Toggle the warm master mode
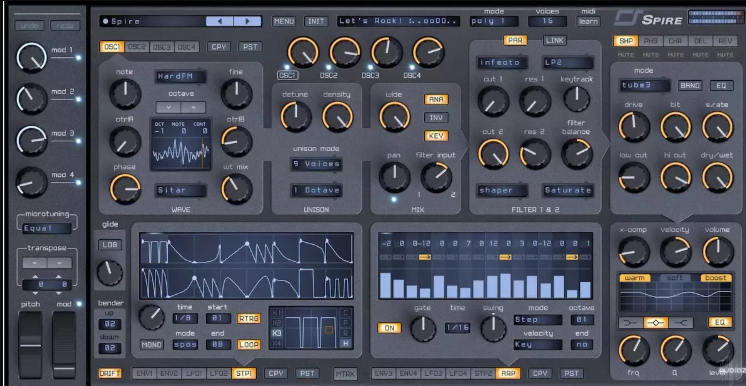Screen dimensions: 746x386 635,278
